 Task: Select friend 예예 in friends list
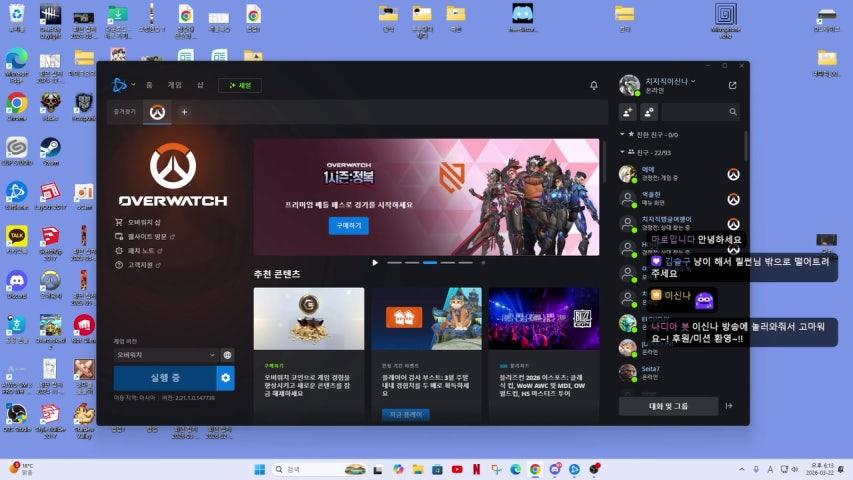[680, 174]
